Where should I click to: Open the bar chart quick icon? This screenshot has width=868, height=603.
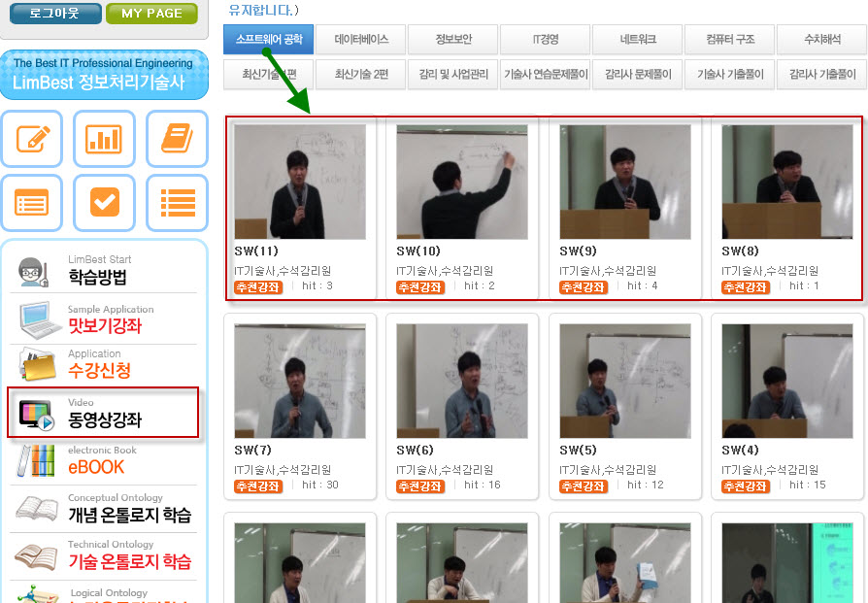click(x=104, y=139)
